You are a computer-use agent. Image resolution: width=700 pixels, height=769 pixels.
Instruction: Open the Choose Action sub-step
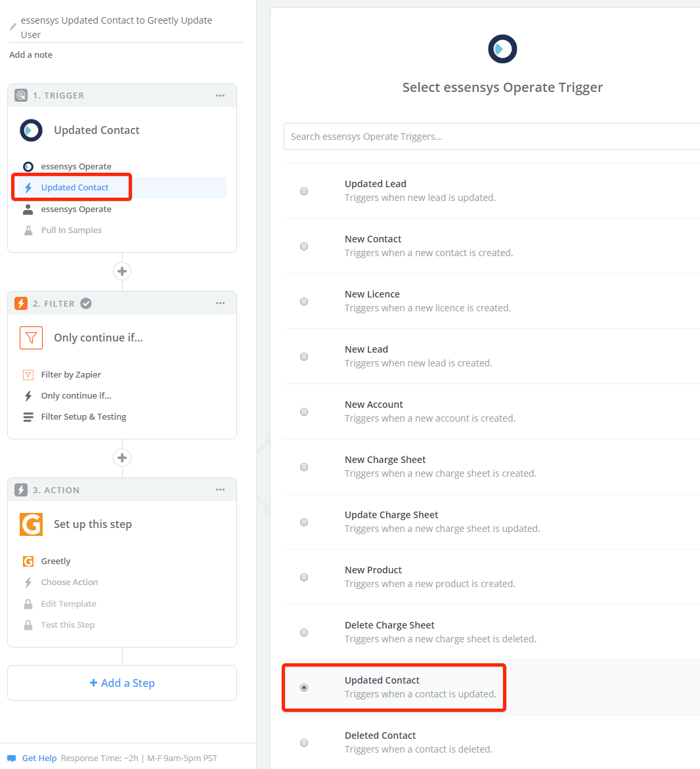(70, 582)
